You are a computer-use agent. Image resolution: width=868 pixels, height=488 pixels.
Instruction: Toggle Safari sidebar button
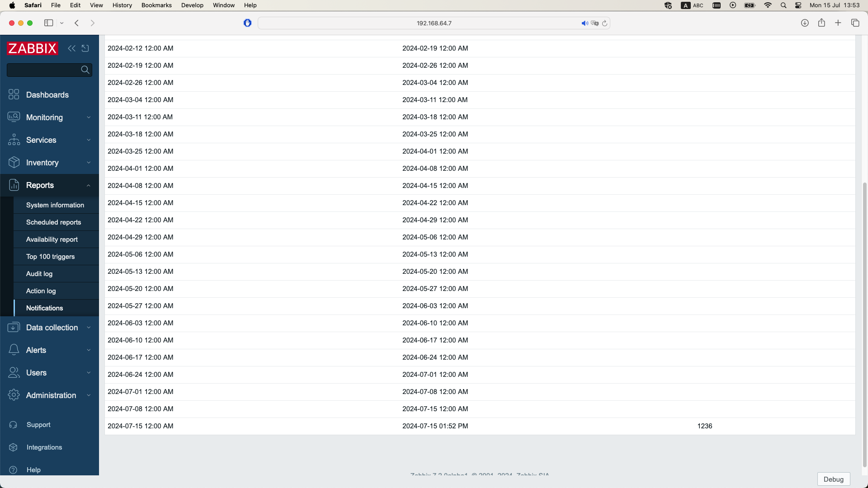coord(48,23)
